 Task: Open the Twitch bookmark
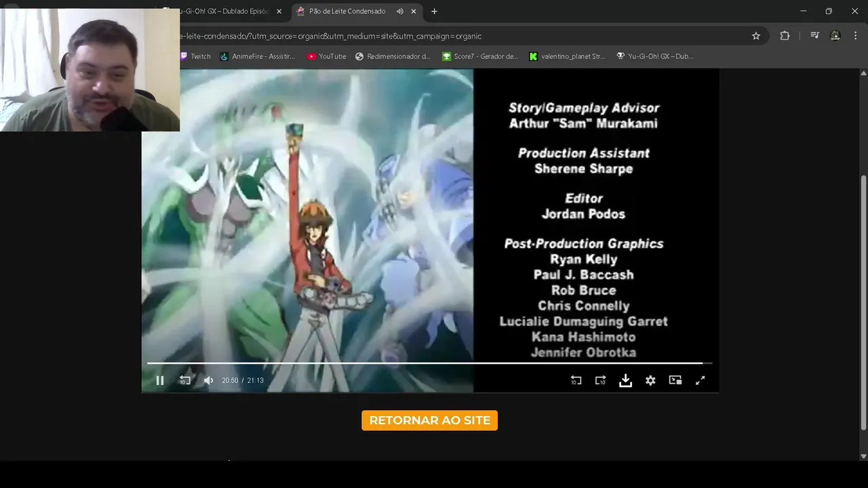click(x=196, y=56)
